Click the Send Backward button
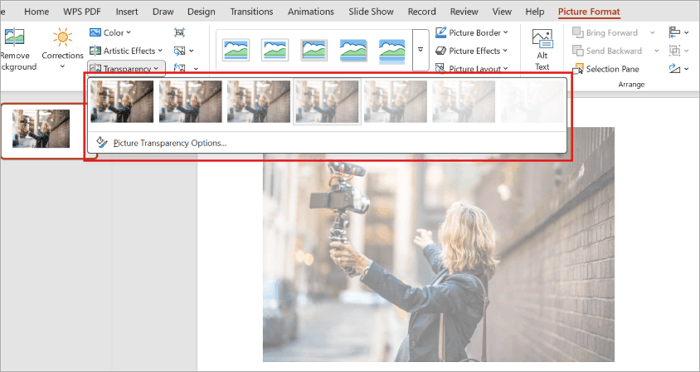The width and height of the screenshot is (700, 372). tap(607, 51)
